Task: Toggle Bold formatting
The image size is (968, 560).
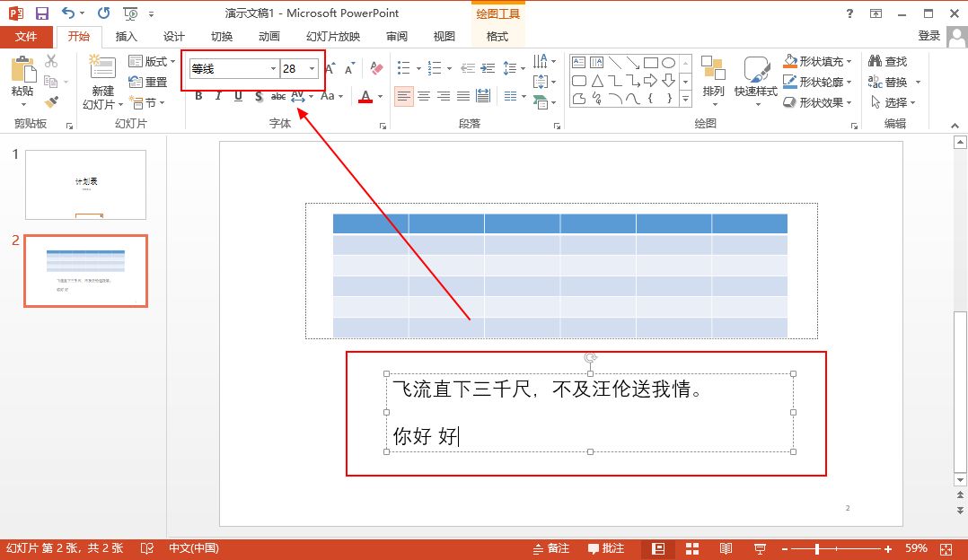Action: 198,96
